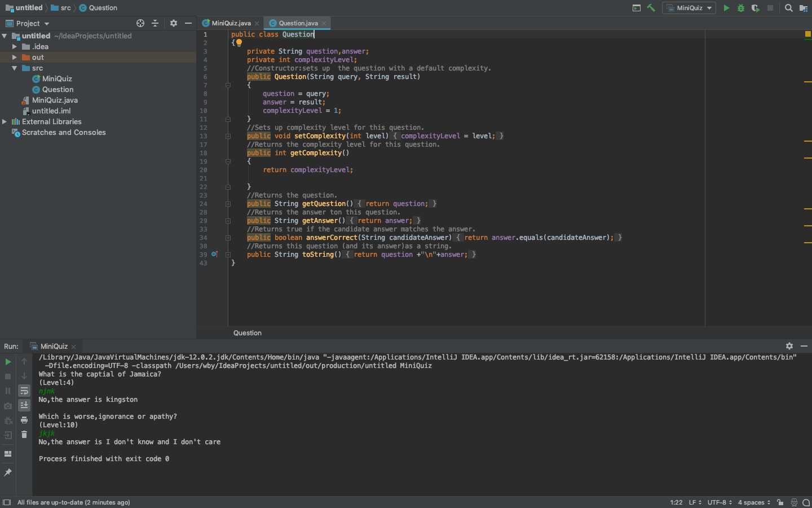Open LF line separator selector
The image size is (812, 508).
(x=695, y=502)
